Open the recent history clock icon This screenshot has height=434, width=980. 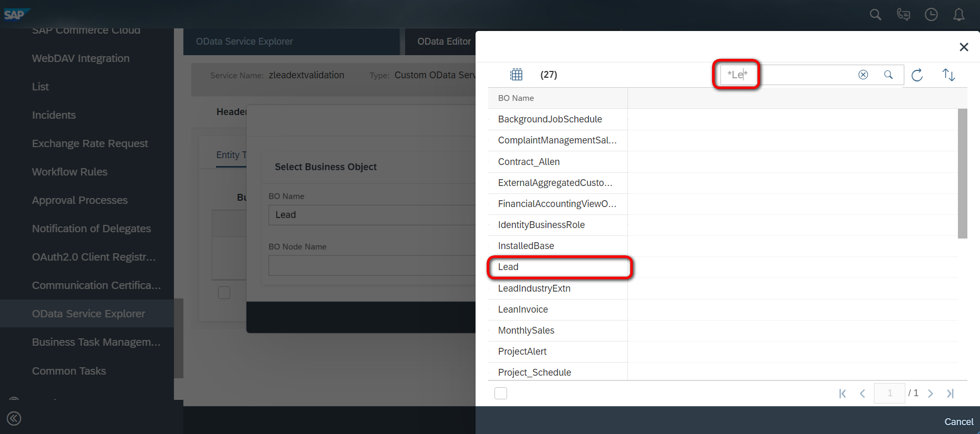coord(931,15)
